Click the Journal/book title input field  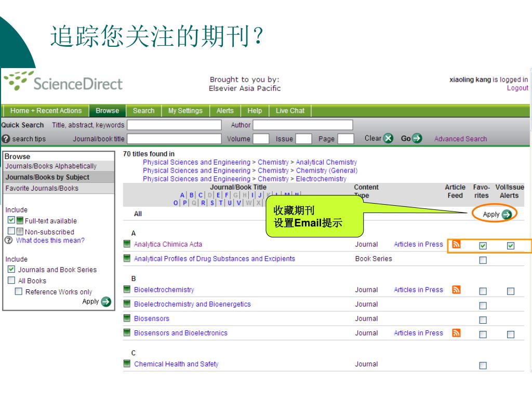click(174, 139)
